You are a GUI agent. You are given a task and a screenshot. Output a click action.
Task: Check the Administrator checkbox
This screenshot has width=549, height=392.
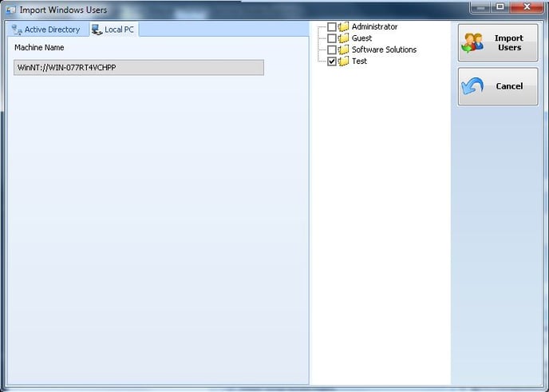click(332, 26)
